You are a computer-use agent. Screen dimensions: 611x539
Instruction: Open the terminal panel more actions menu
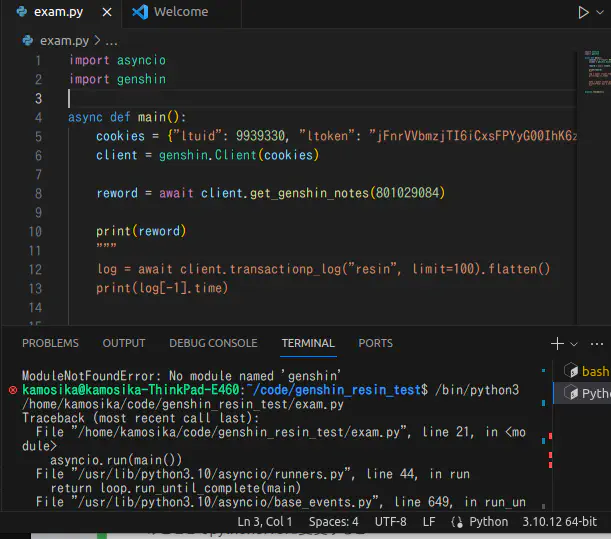598,343
